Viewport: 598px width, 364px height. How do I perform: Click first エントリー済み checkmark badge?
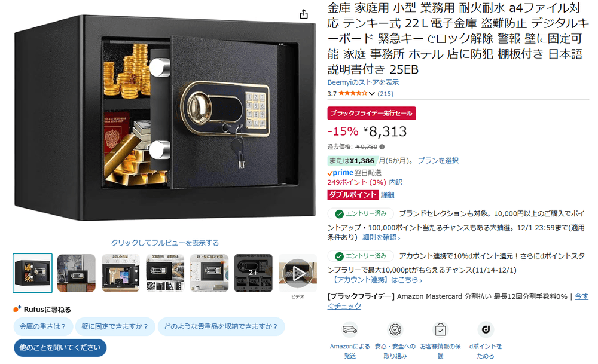pos(361,213)
